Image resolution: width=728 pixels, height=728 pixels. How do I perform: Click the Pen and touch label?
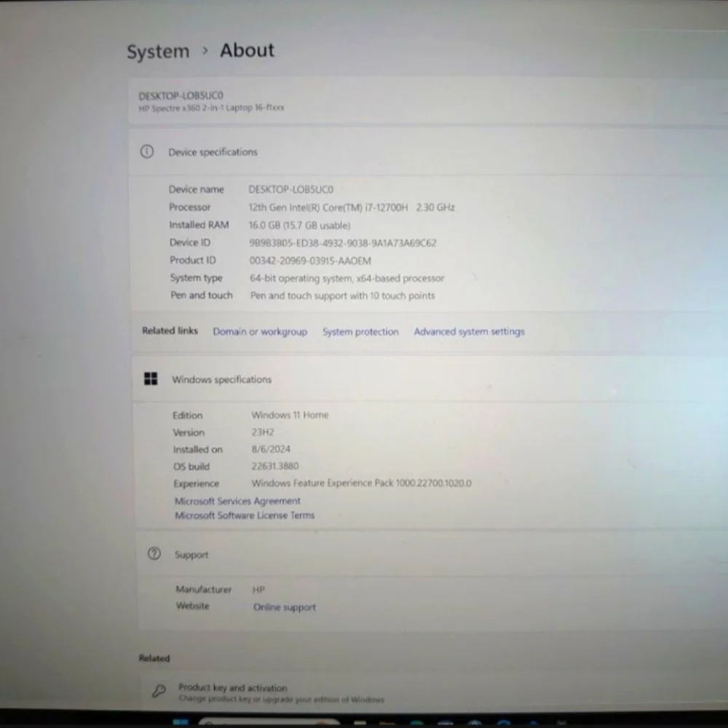pyautogui.click(x=202, y=296)
